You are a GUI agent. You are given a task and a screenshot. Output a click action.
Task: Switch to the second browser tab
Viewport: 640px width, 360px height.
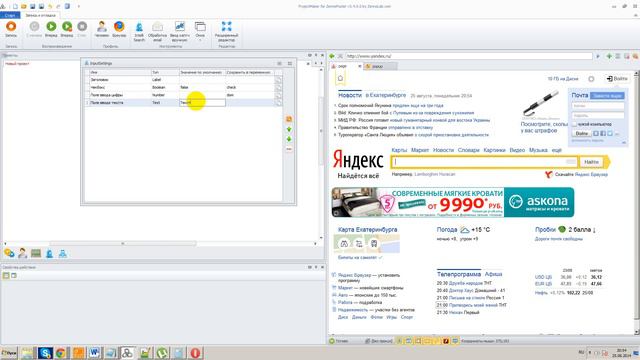point(380,66)
